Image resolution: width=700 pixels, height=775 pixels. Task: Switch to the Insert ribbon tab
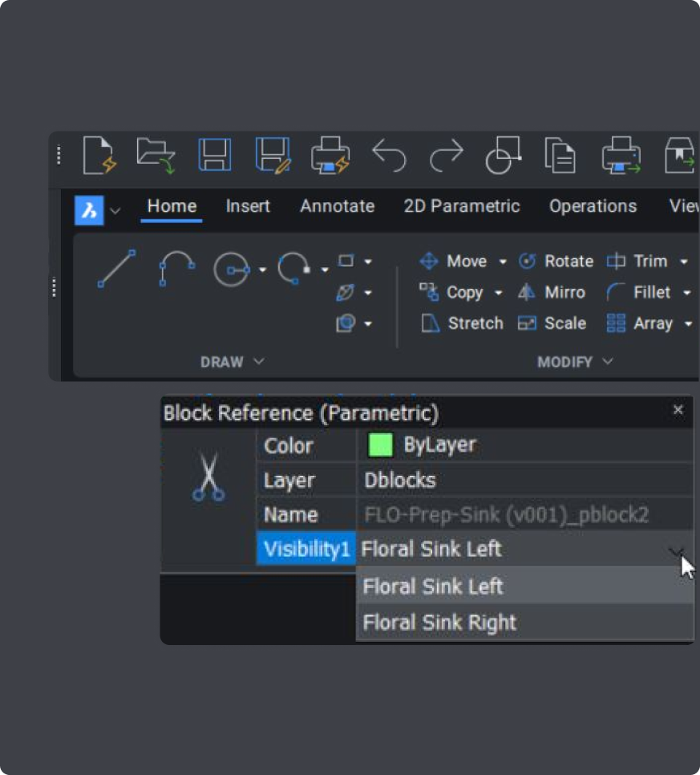coord(248,206)
